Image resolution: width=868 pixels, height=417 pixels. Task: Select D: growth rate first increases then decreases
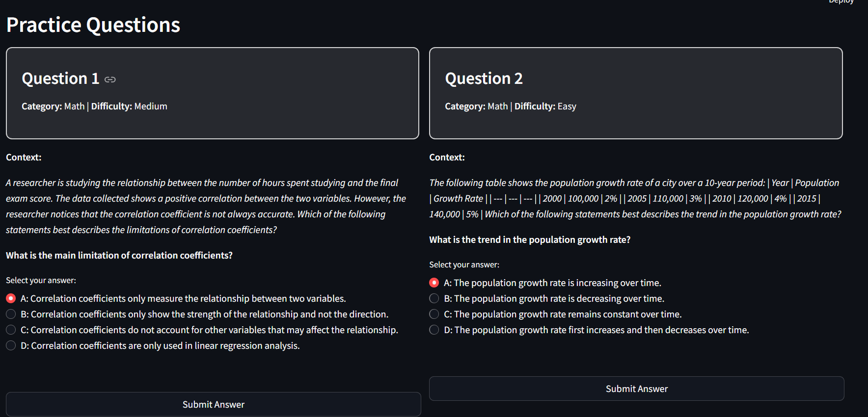[434, 330]
